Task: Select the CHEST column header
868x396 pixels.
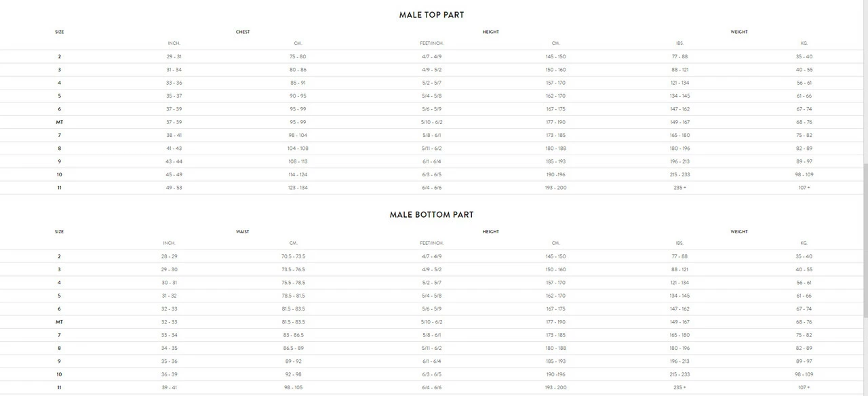Action: [x=242, y=32]
